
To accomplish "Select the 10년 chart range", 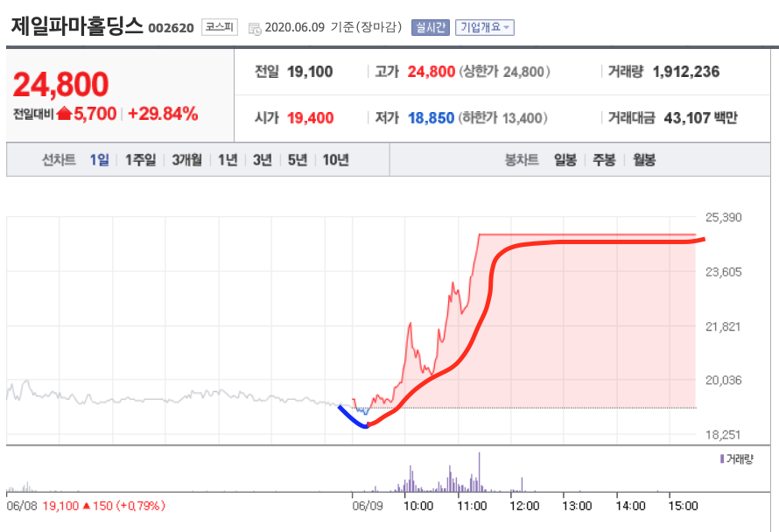I will pos(336,160).
